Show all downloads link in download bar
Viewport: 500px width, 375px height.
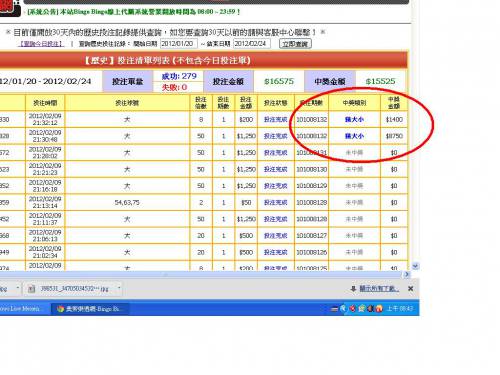379,289
